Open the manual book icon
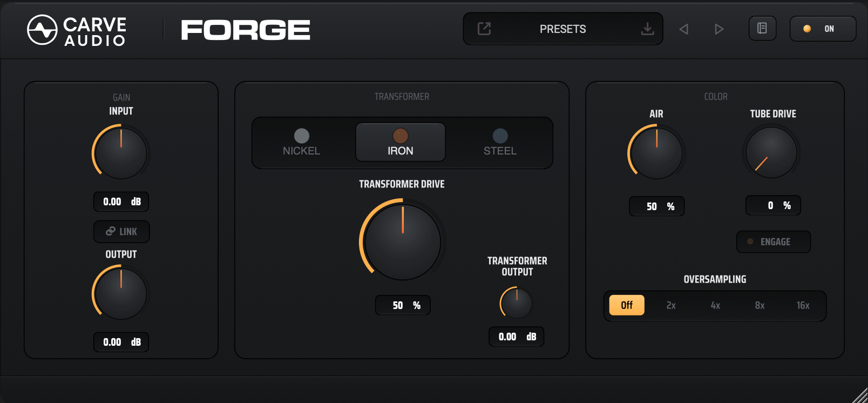Image resolution: width=868 pixels, height=403 pixels. [762, 28]
